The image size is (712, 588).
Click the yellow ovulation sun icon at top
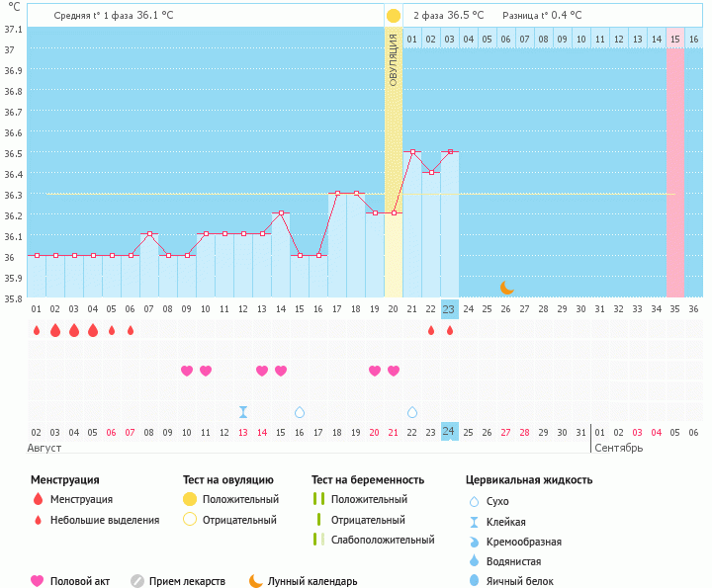pyautogui.click(x=394, y=16)
